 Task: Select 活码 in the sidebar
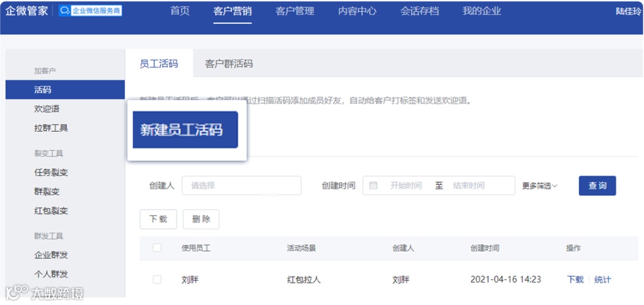pyautogui.click(x=65, y=90)
